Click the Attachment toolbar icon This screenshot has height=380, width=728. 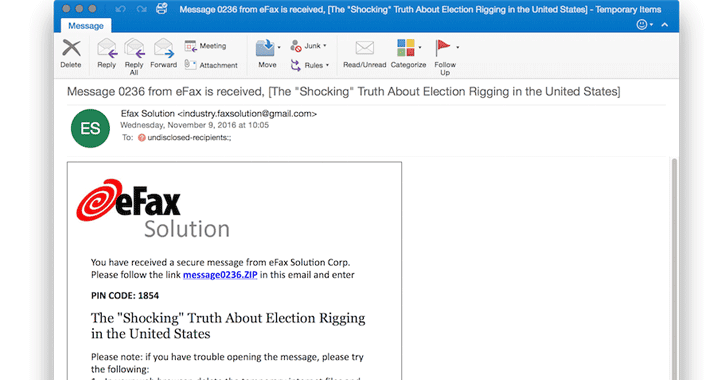[211, 65]
